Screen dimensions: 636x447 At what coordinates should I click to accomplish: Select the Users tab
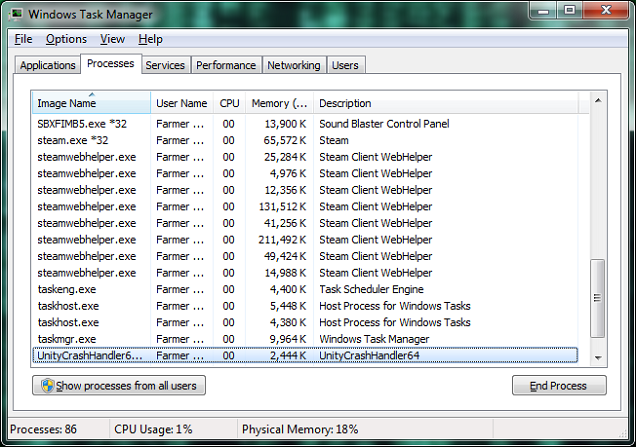pyautogui.click(x=345, y=65)
